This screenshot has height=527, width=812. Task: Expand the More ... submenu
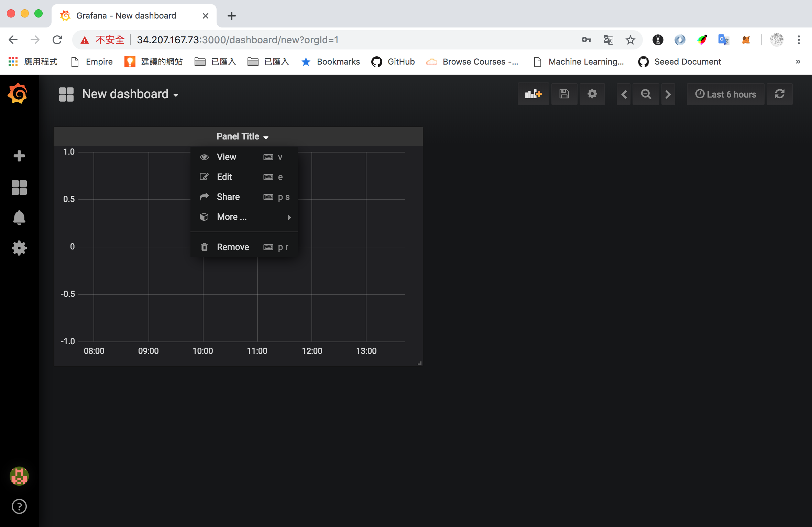pos(244,217)
